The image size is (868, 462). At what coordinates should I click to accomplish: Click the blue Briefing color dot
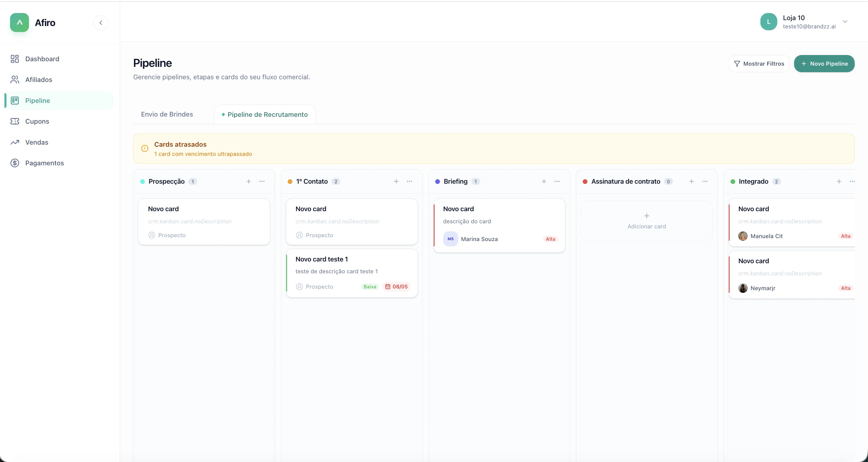pyautogui.click(x=438, y=181)
